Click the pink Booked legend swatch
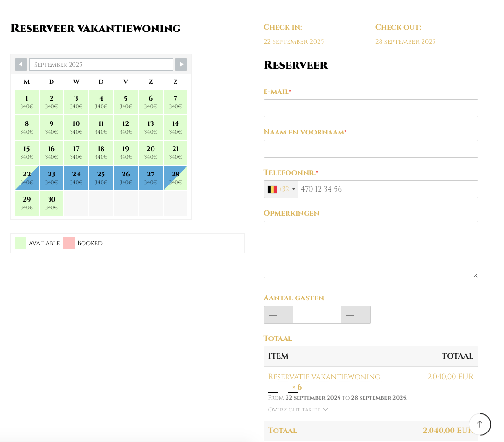Screen dimensions: 504x442 coord(69,243)
